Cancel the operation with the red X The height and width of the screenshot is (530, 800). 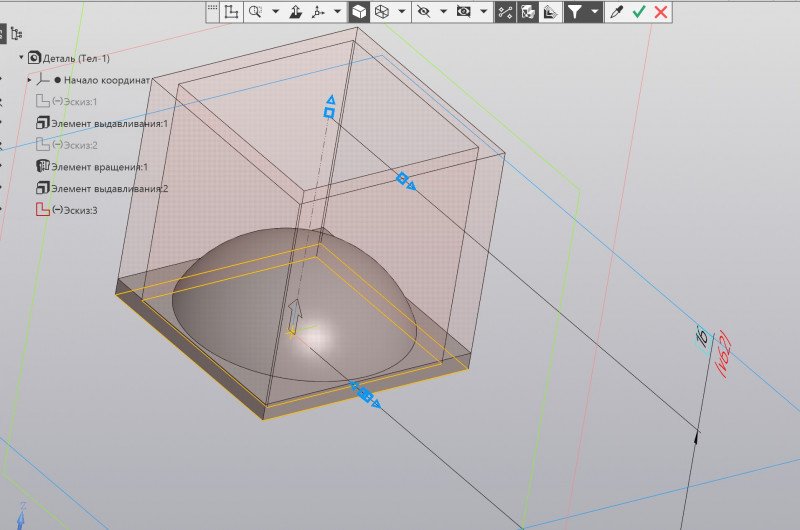pyautogui.click(x=660, y=12)
